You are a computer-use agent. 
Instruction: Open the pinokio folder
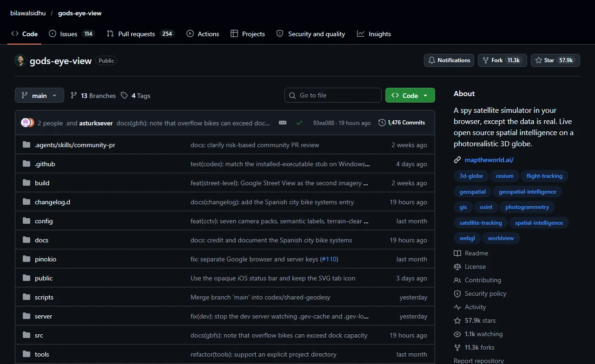point(46,259)
